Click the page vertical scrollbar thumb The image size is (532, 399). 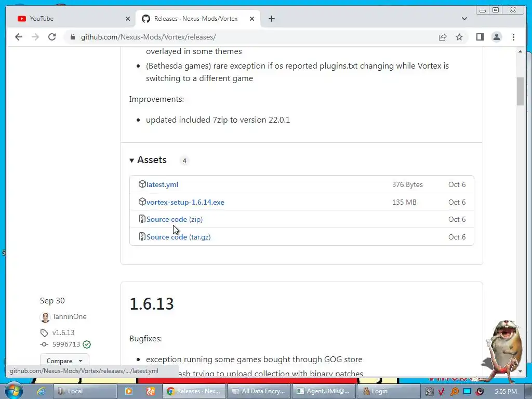point(520,91)
